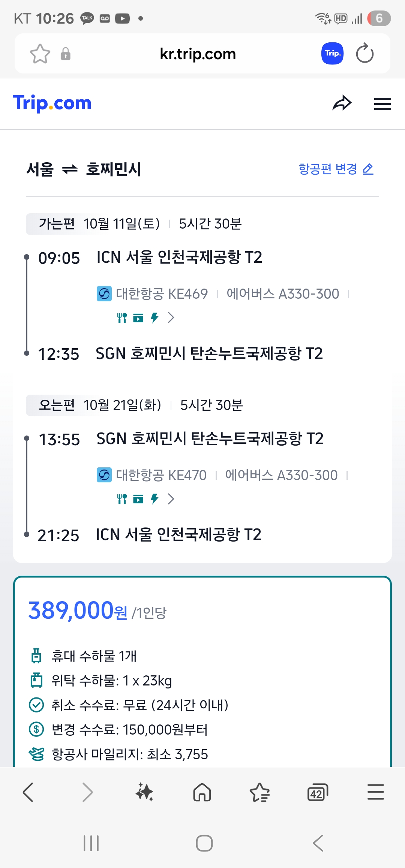This screenshot has width=405, height=868.
Task: Tap the padlock site security icon
Action: pyautogui.click(x=66, y=54)
